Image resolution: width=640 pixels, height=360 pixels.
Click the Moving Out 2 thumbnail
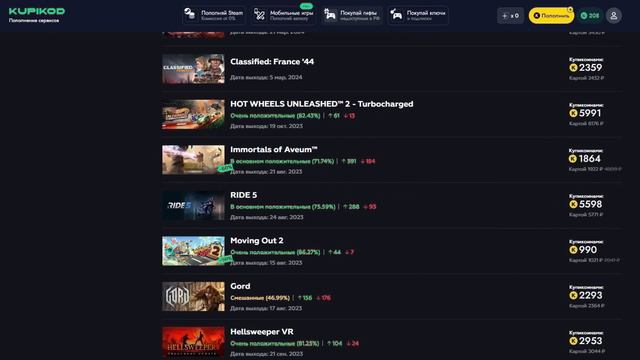click(x=193, y=251)
